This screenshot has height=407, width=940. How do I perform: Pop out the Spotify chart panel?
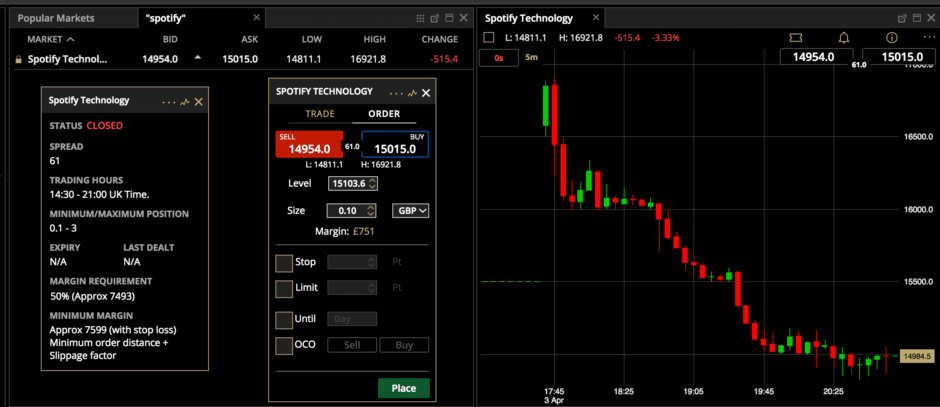click(x=902, y=18)
